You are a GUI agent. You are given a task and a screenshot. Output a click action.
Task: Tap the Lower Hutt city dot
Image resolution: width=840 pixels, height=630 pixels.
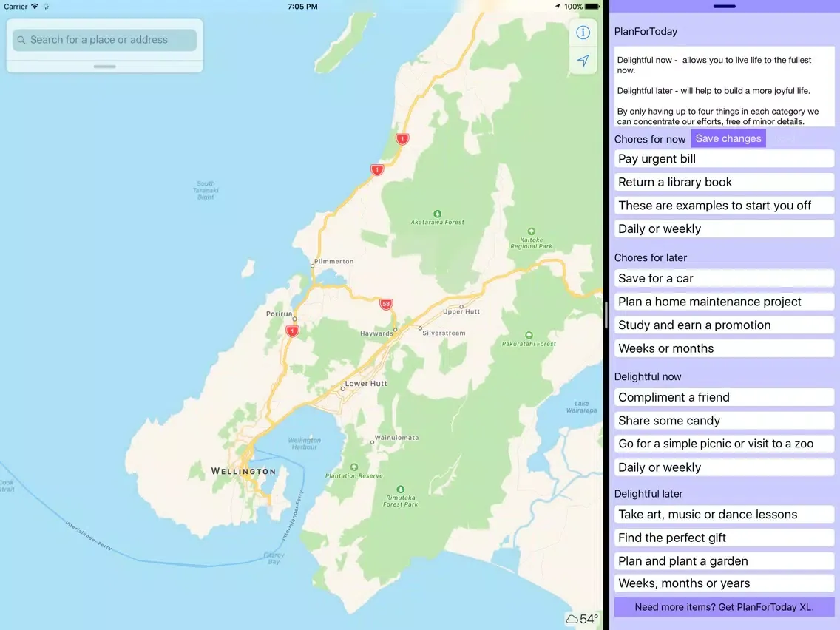(x=343, y=389)
